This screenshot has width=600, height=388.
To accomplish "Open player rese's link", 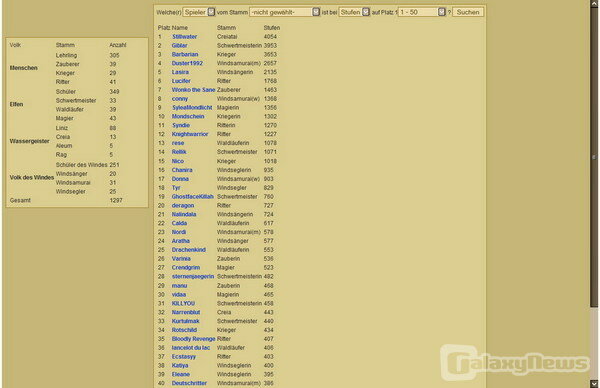I will click(178, 143).
